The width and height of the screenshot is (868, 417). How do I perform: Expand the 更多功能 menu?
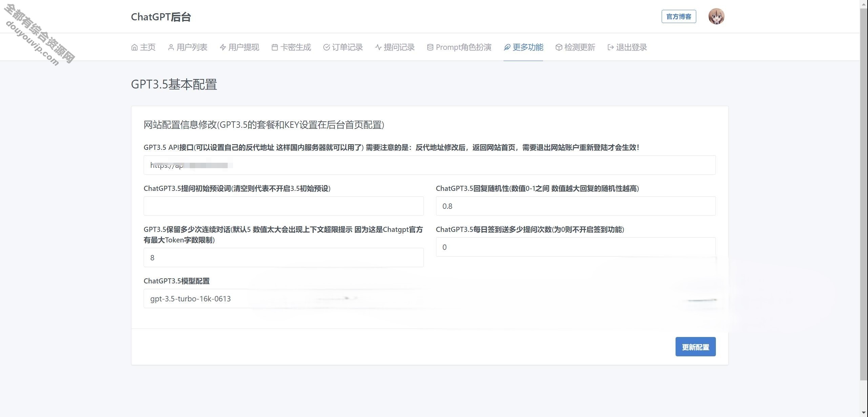point(523,47)
